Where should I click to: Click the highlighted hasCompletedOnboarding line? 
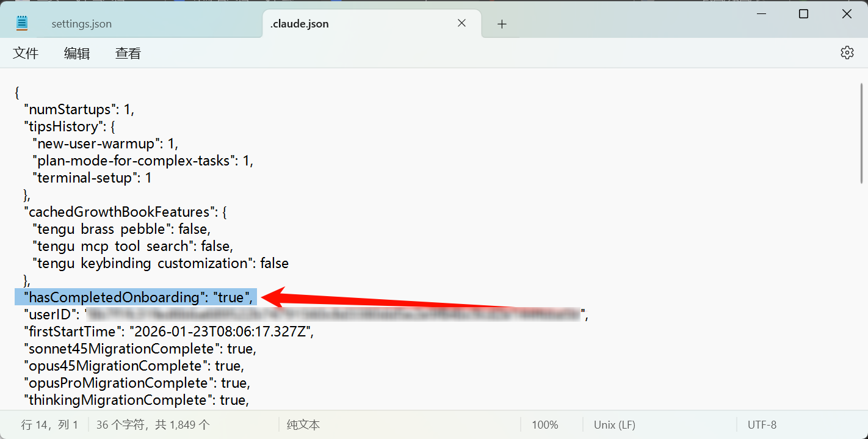pos(138,297)
